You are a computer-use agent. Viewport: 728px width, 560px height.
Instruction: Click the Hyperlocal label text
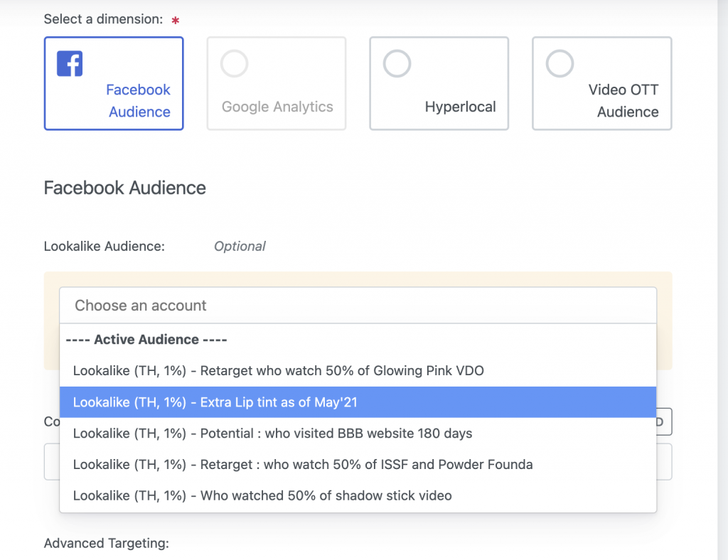click(x=460, y=107)
